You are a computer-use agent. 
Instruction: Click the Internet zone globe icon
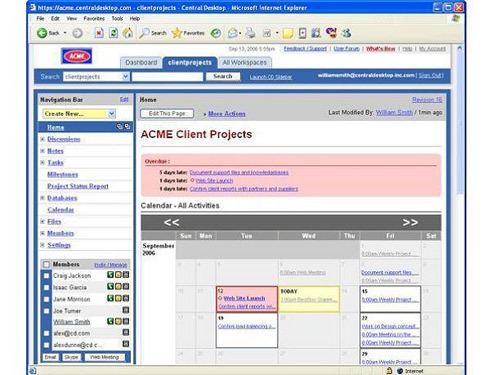400,371
